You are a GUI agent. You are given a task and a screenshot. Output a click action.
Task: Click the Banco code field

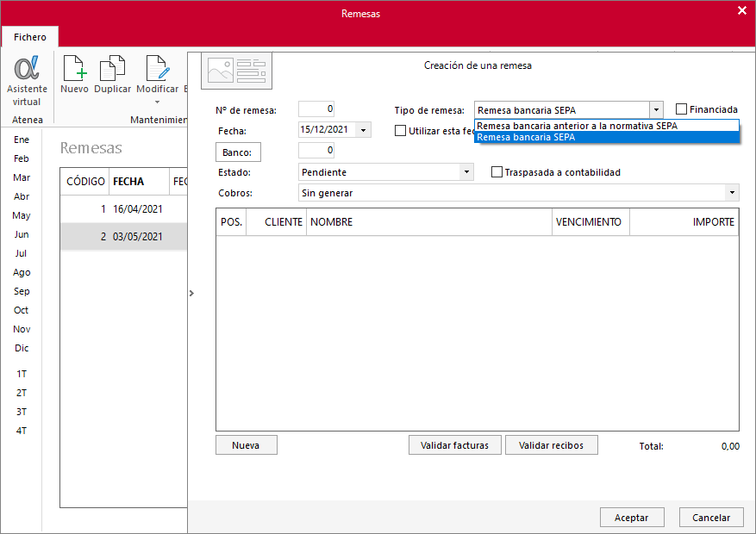(316, 150)
